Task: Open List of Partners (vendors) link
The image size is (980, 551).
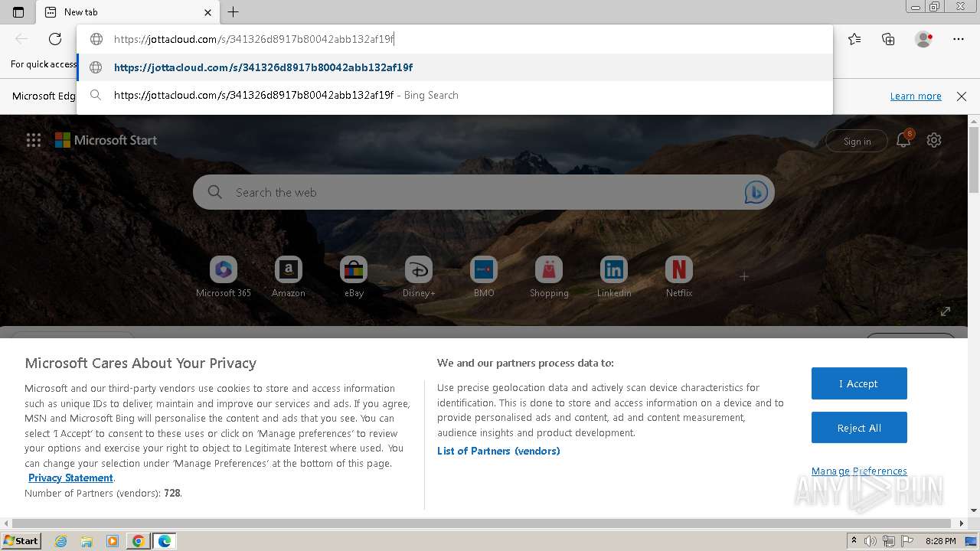Action: click(498, 451)
